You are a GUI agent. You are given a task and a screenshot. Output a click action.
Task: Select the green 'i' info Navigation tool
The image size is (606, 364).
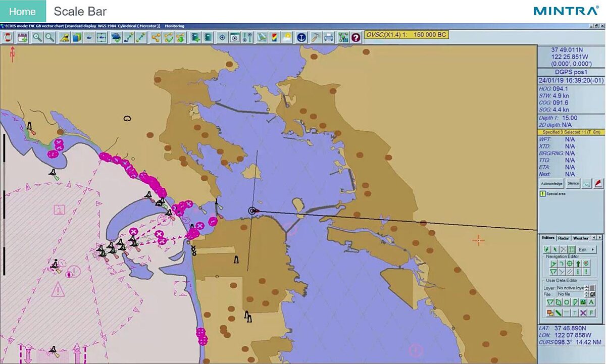click(578, 272)
